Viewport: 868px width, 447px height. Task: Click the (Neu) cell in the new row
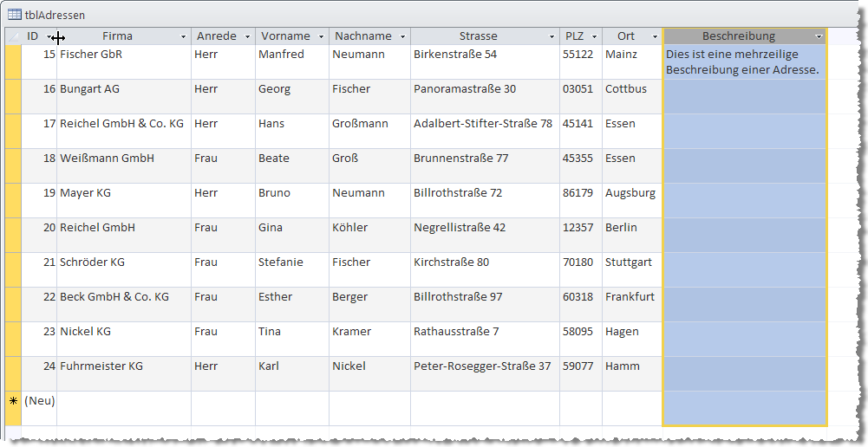39,401
